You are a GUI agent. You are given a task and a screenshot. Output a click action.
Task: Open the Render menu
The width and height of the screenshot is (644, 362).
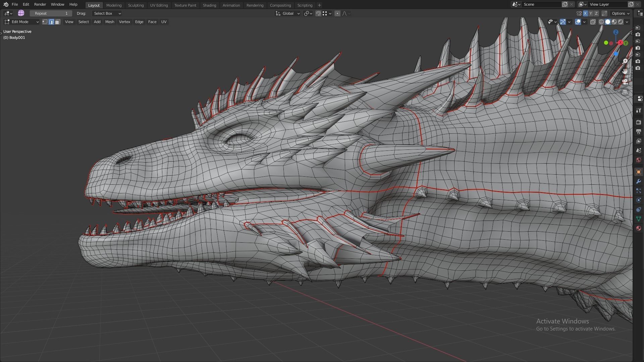click(40, 4)
